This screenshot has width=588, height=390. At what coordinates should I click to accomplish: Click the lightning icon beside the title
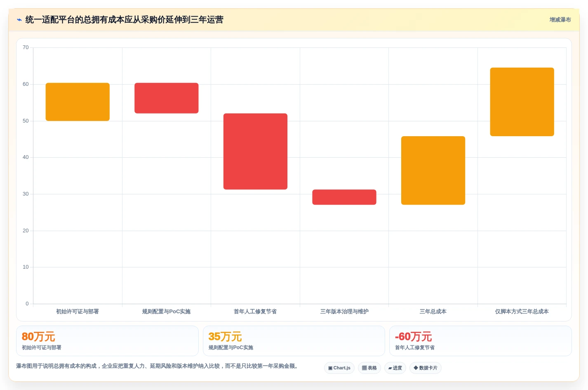[19, 20]
